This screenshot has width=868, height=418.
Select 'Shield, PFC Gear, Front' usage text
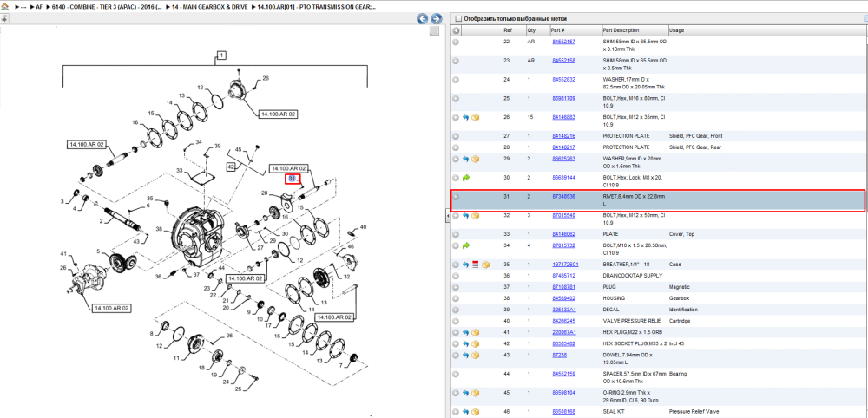point(696,136)
